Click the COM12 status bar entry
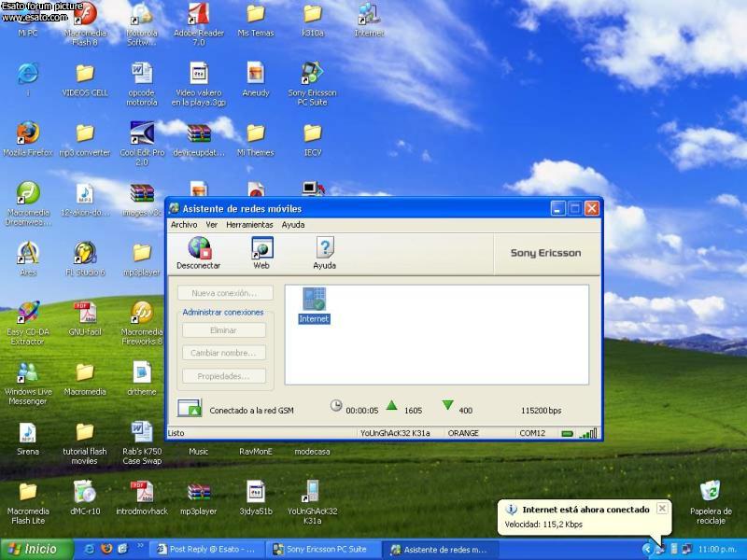The width and height of the screenshot is (747, 560). tap(532, 433)
